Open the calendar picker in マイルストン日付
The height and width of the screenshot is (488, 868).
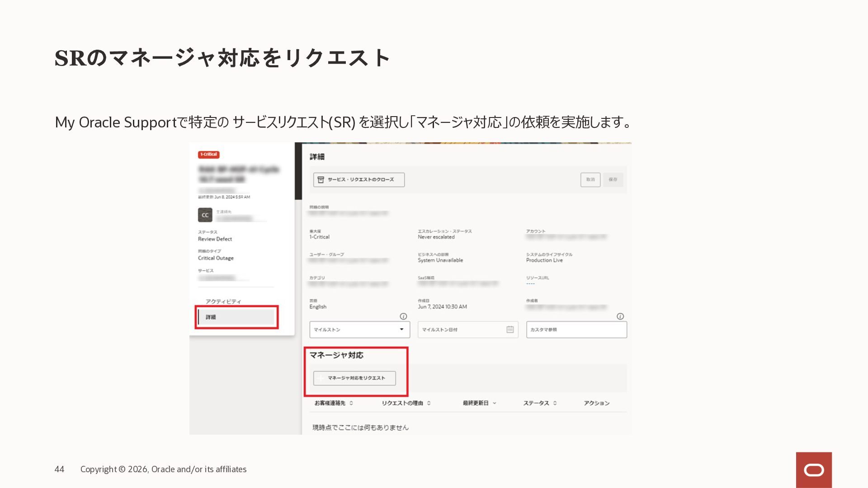(510, 329)
